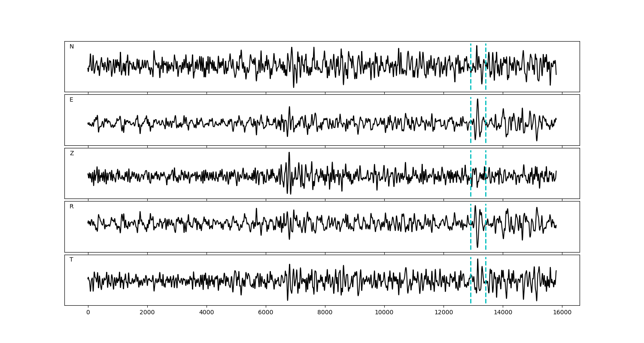This screenshot has width=644, height=343.
Task: Click the x-axis tick label 0
Action: 88,313
